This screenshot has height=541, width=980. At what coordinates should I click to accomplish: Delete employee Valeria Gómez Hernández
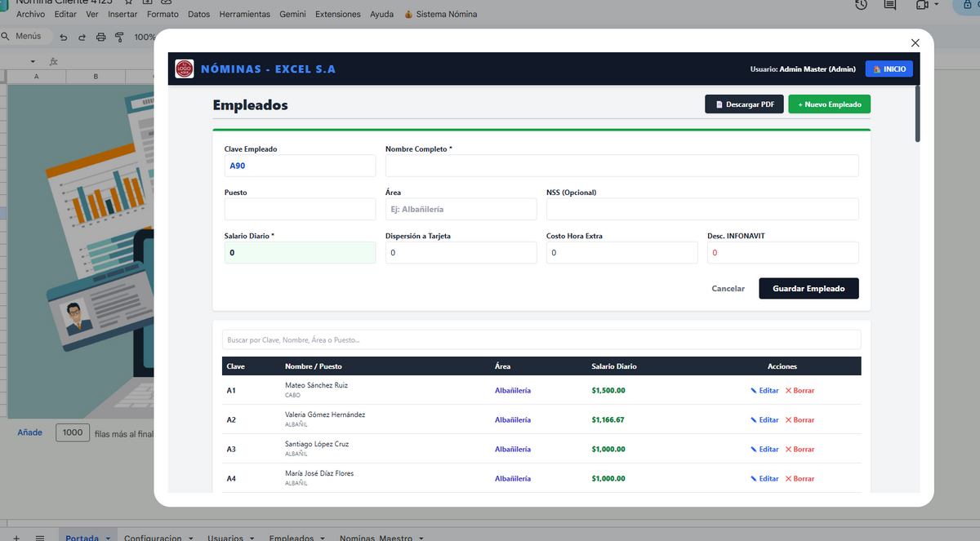click(x=800, y=420)
